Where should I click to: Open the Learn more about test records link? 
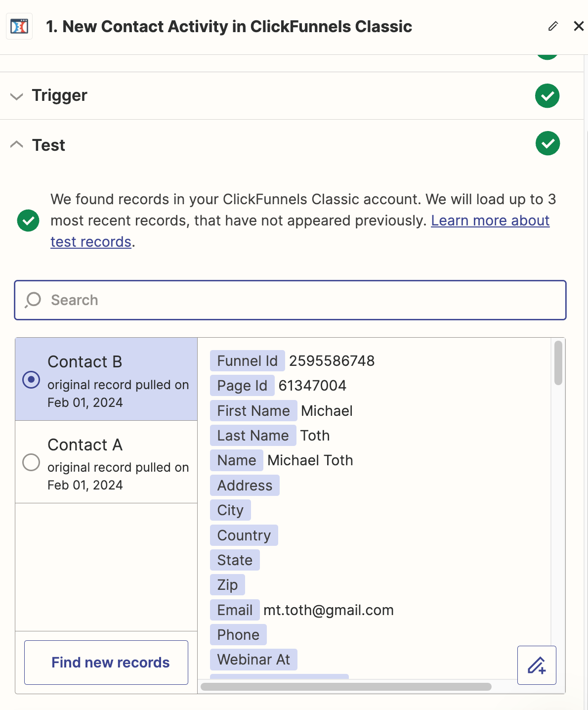490,221
